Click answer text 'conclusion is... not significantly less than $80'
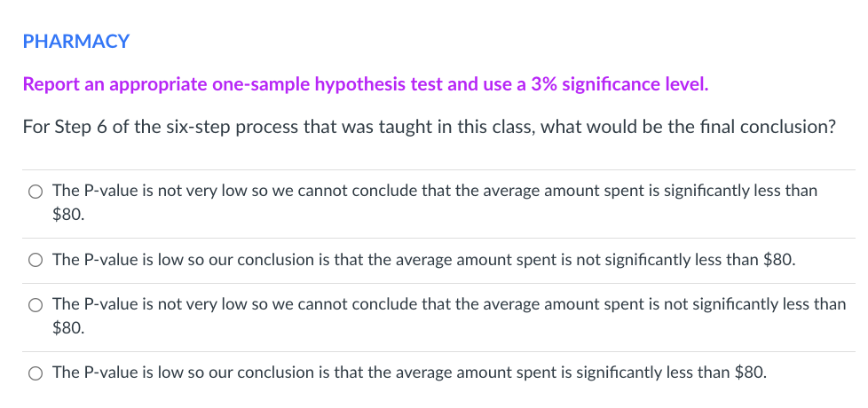The height and width of the screenshot is (408, 868). [x=424, y=260]
